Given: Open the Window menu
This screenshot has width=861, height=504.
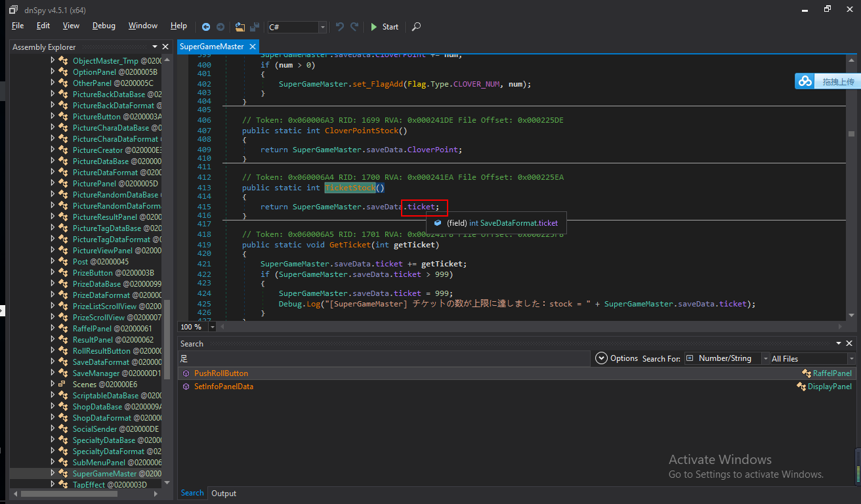Looking at the screenshot, I should tap(143, 26).
